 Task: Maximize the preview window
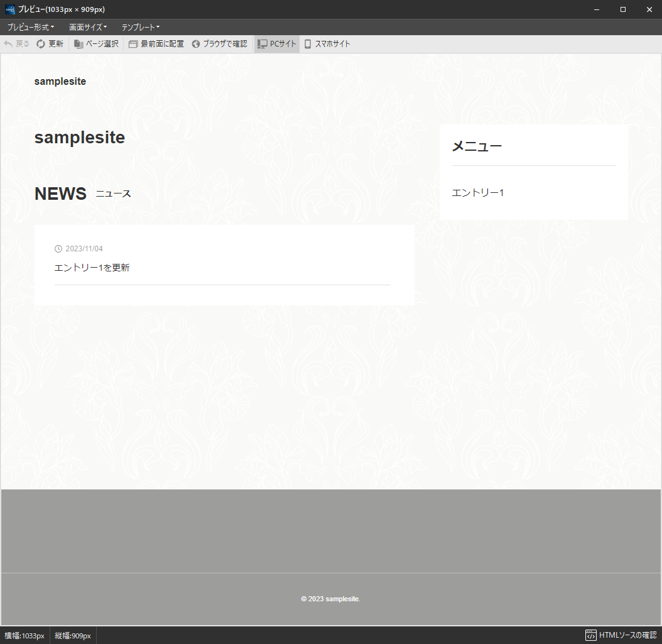pyautogui.click(x=622, y=9)
